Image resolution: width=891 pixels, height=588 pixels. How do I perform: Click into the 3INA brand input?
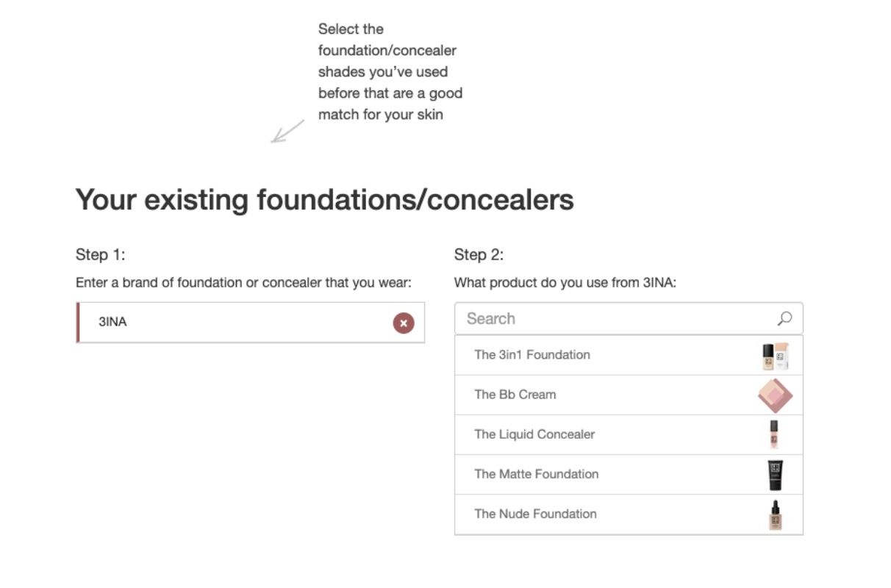click(250, 322)
